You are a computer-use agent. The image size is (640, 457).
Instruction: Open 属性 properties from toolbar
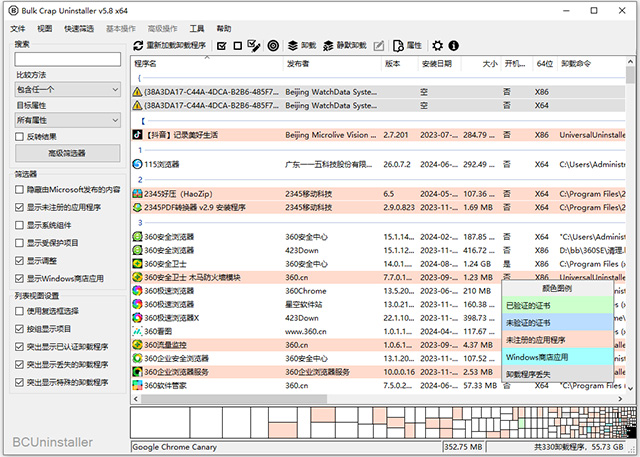[x=408, y=46]
